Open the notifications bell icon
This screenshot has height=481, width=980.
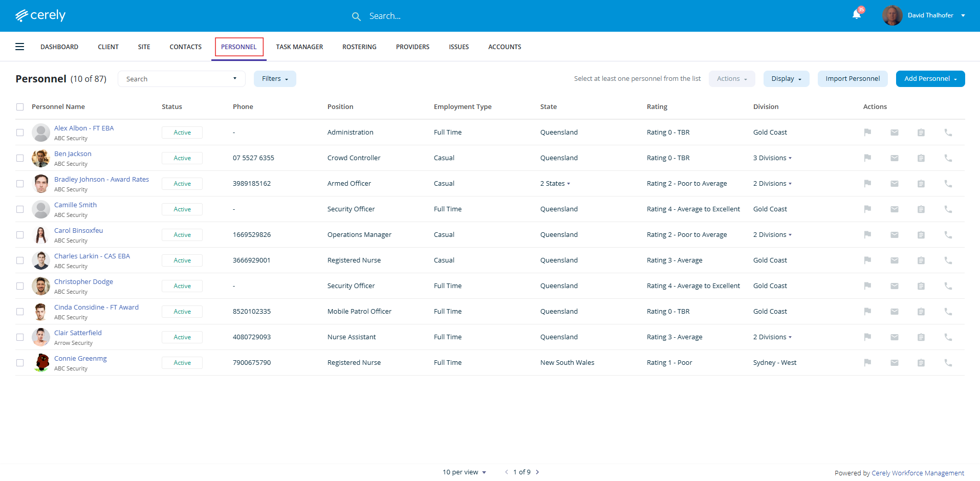tap(856, 15)
